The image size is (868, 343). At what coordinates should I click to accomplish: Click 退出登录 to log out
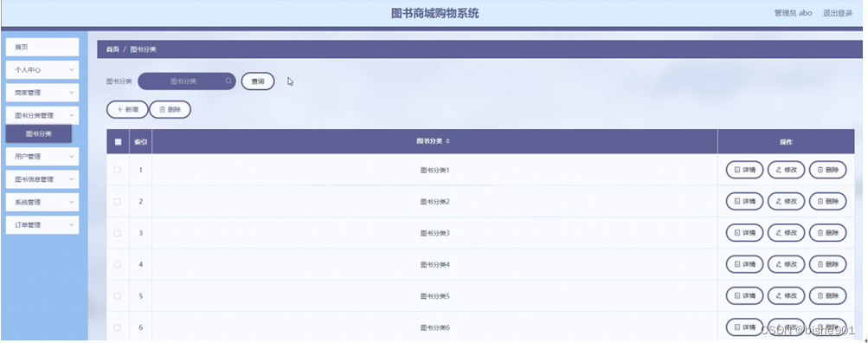pos(837,13)
